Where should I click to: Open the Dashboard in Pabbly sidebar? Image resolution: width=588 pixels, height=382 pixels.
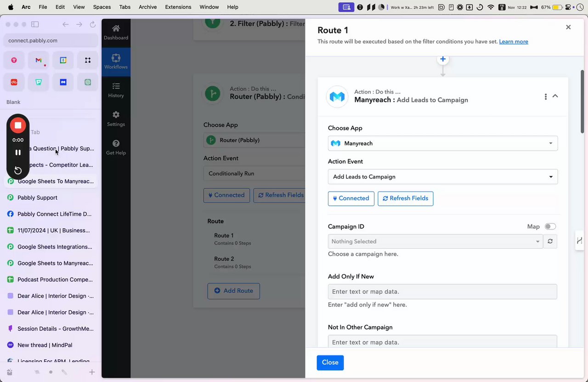(116, 33)
